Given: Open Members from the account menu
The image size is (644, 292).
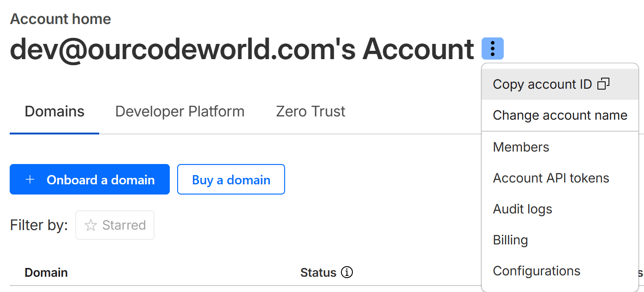Looking at the screenshot, I should [521, 147].
